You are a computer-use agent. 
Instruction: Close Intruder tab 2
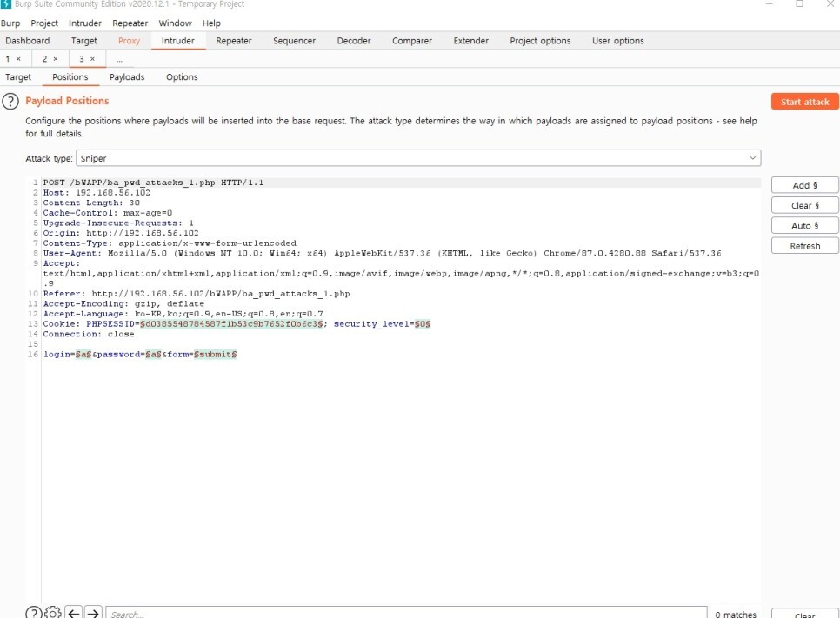coord(55,59)
